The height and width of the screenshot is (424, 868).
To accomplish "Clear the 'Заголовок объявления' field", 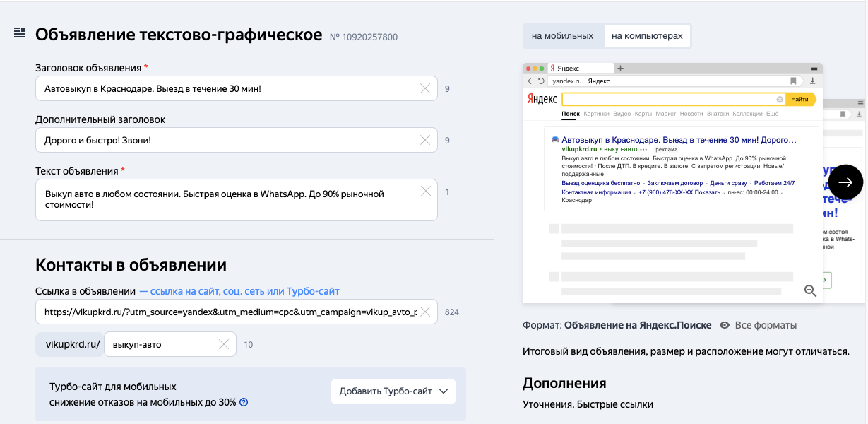I will click(x=425, y=88).
